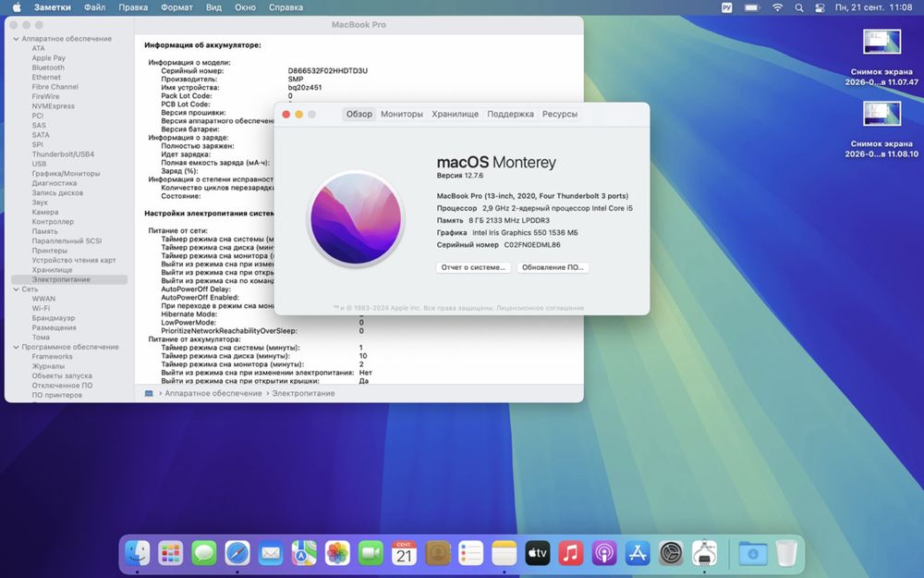The width and height of the screenshot is (924, 578).
Task: Select Брандмауэр under Сеть
Action: pyautogui.click(x=54, y=318)
